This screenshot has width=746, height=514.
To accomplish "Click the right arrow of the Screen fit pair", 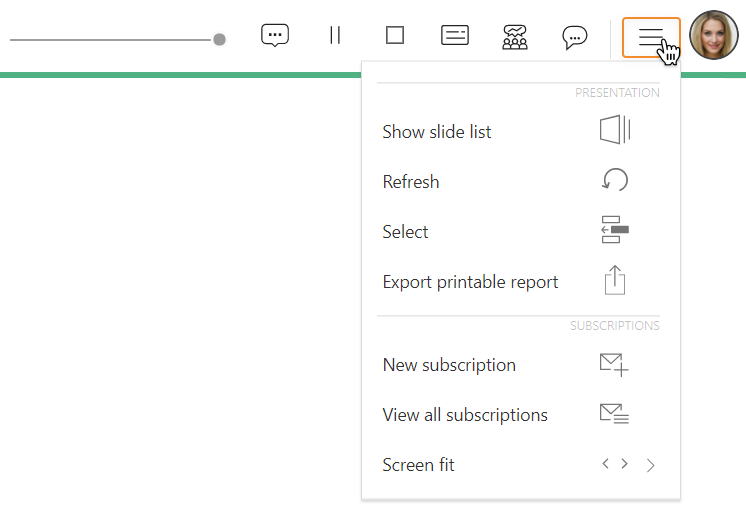I will 624,464.
